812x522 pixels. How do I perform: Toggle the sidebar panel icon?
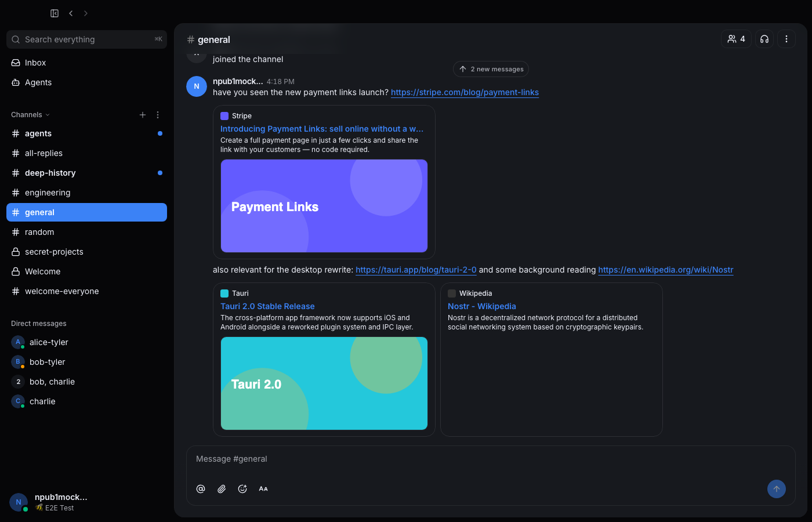[x=55, y=13]
